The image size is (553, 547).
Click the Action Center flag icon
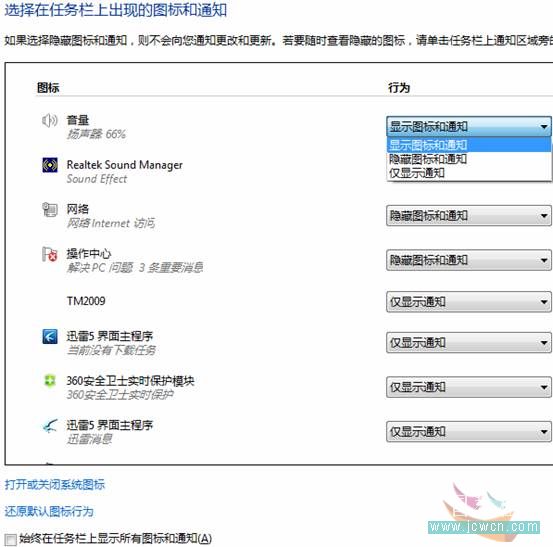pyautogui.click(x=50, y=254)
